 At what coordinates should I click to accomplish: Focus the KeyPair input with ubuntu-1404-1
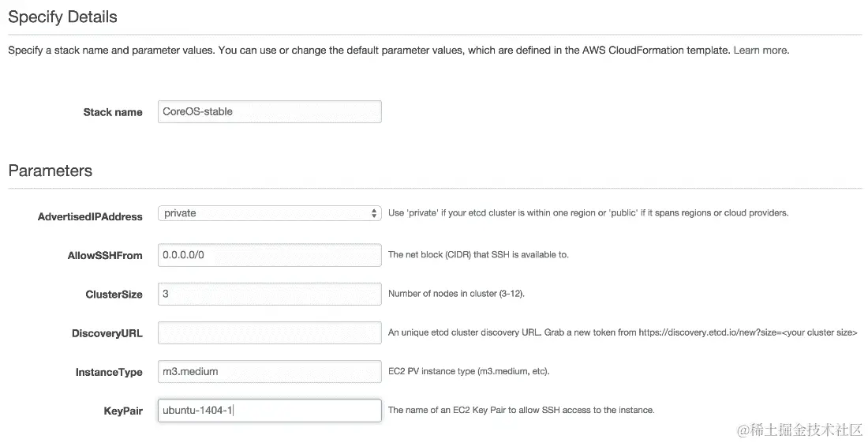point(269,410)
